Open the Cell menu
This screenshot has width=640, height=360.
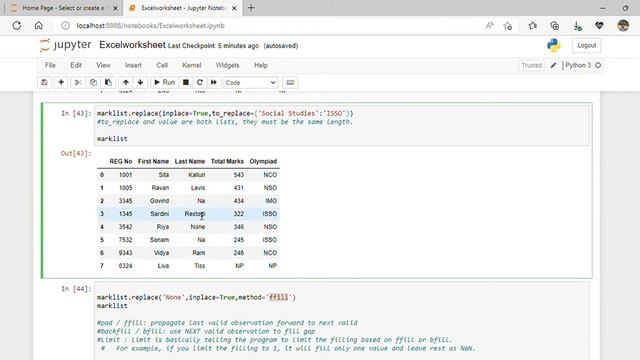click(162, 65)
